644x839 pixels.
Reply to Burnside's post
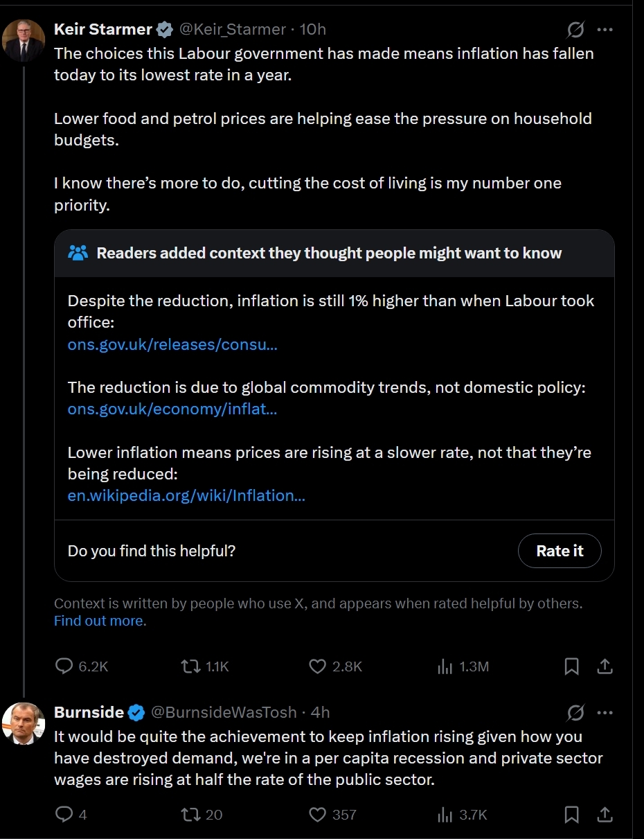pos(64,815)
